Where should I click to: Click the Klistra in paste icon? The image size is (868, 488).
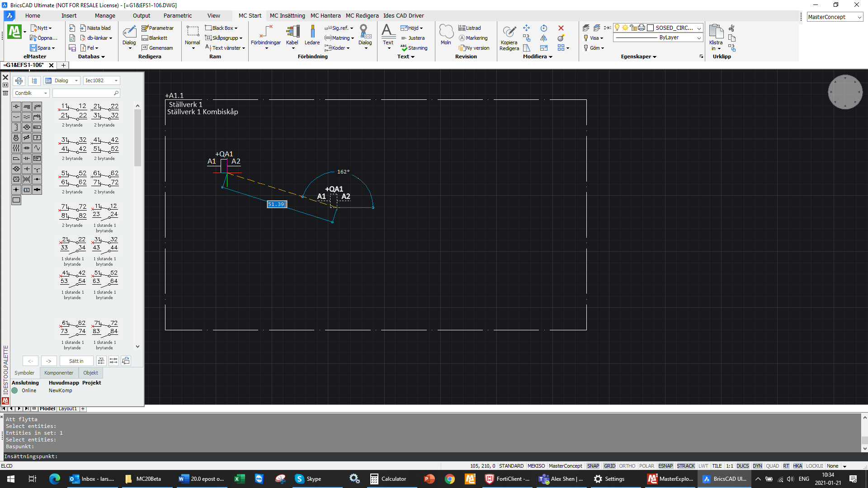pyautogui.click(x=716, y=33)
